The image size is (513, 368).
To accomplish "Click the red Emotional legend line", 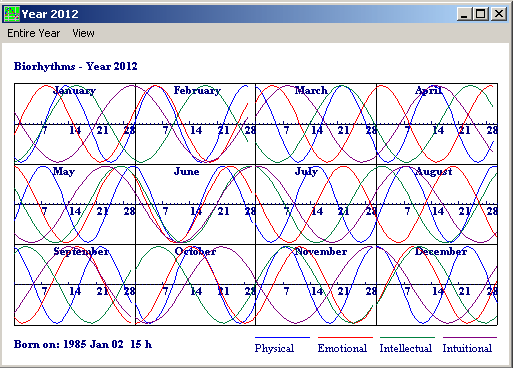I will tap(345, 338).
